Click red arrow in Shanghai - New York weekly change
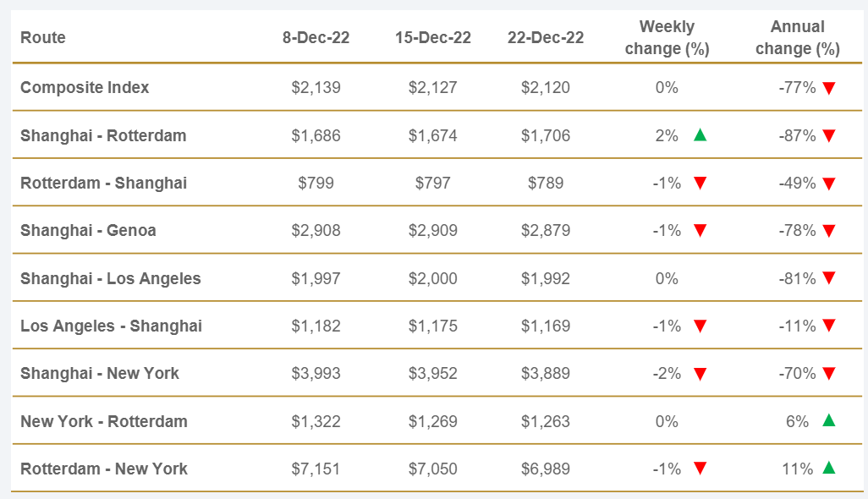The image size is (868, 499). tap(700, 373)
